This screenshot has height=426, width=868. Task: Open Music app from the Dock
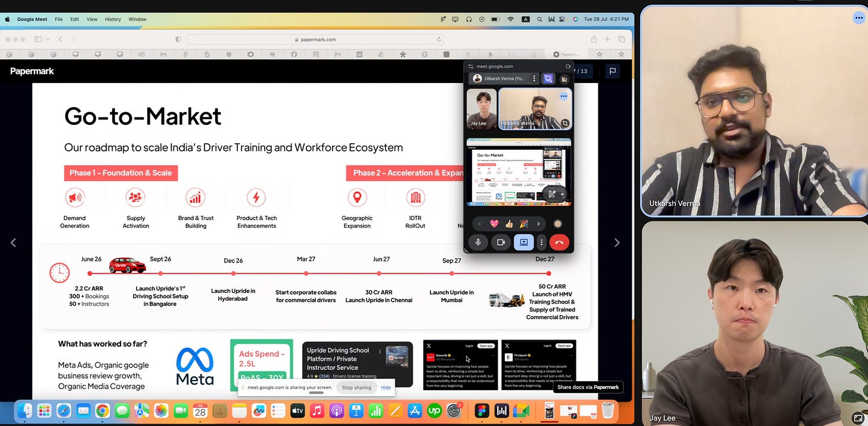point(317,410)
